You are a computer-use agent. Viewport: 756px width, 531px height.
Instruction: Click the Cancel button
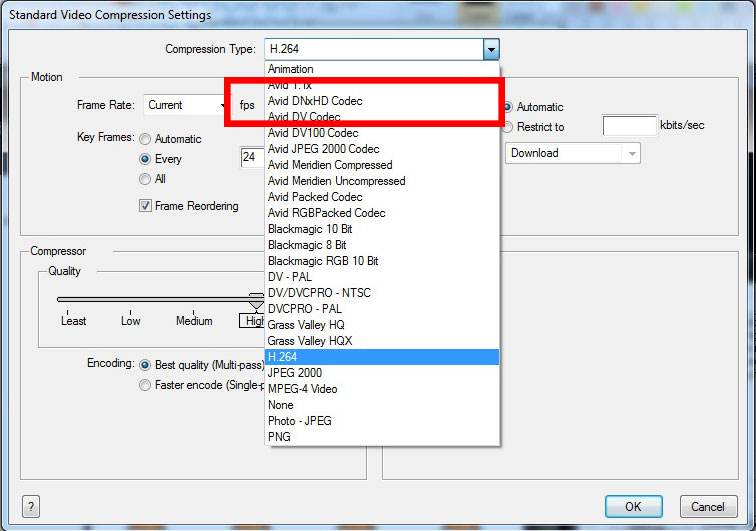(x=708, y=507)
